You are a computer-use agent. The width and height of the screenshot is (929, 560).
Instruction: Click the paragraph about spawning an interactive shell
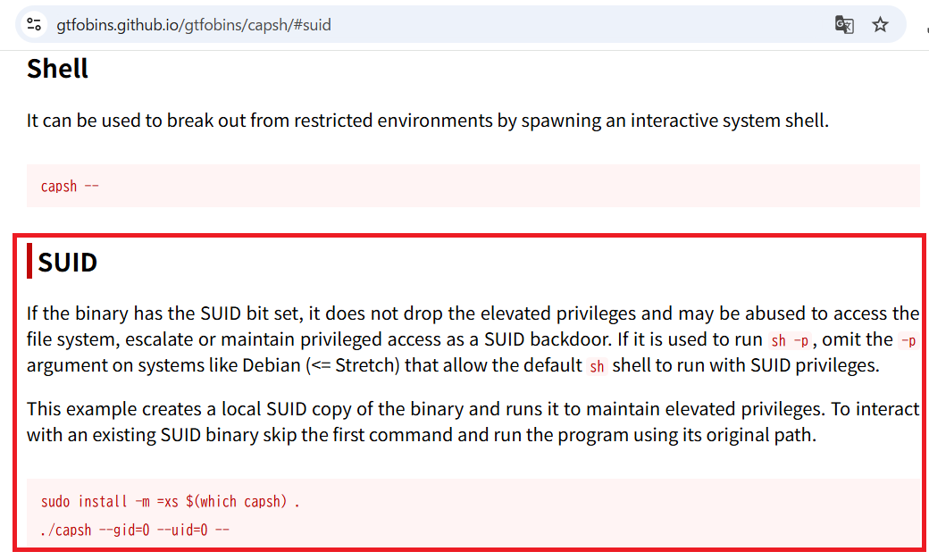pyautogui.click(x=428, y=121)
